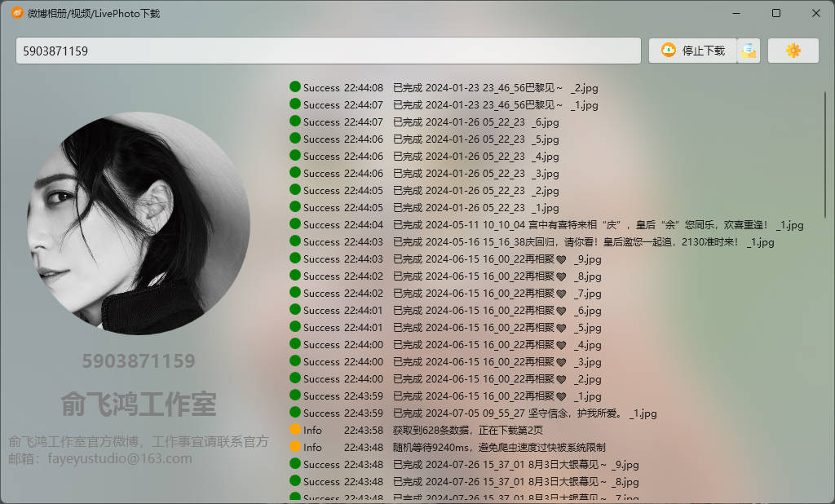Select log row 巴黎见~ _1.jpg
Screen dimensions: 835x504
(444, 105)
